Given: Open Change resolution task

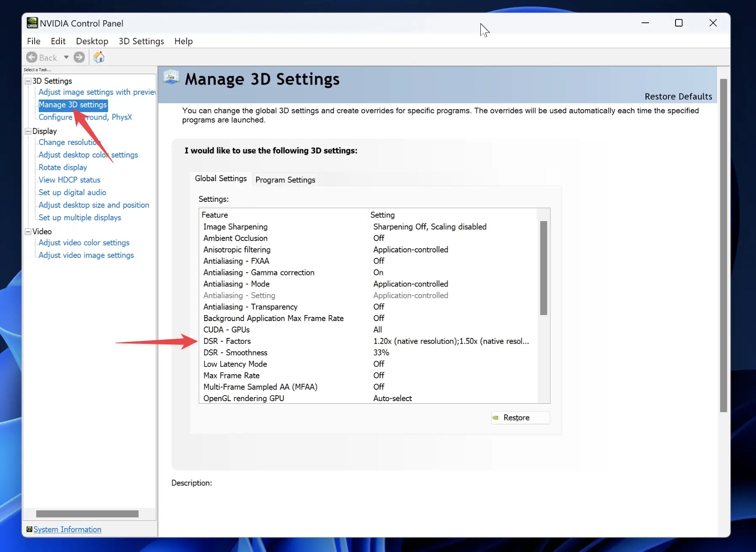Looking at the screenshot, I should point(70,142).
